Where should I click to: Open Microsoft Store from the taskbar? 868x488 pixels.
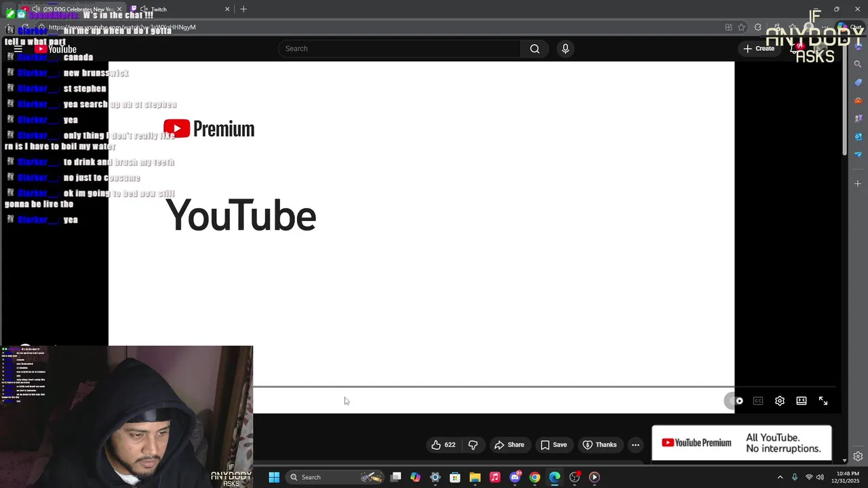pyautogui.click(x=455, y=477)
